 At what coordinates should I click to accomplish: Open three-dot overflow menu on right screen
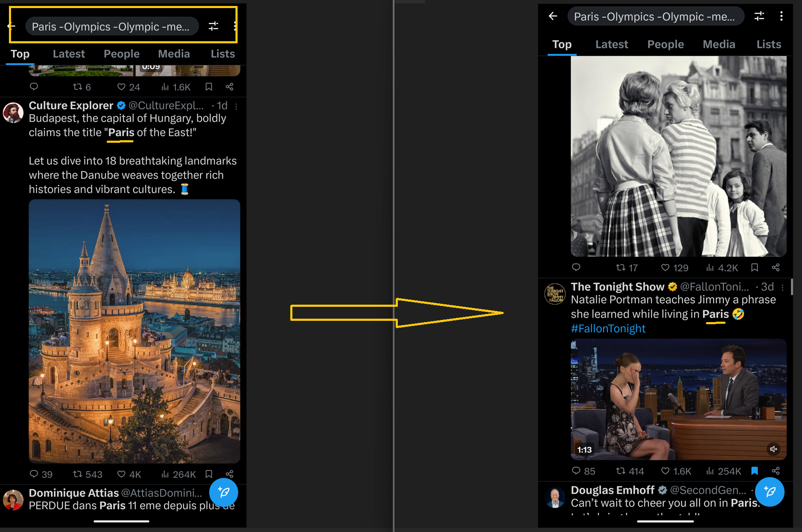[781, 16]
